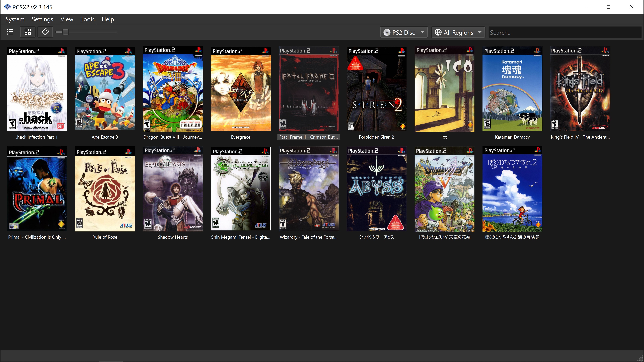644x362 pixels.
Task: Close the PCSX2 window
Action: pyautogui.click(x=632, y=7)
